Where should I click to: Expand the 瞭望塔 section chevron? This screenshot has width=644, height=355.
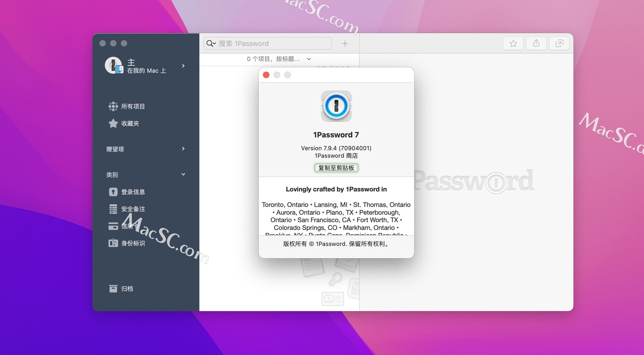pos(183,149)
